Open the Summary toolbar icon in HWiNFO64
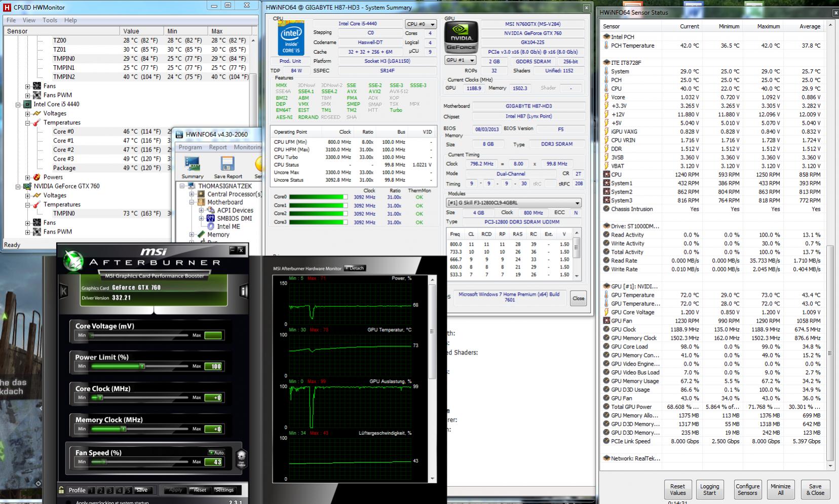Image resolution: width=839 pixels, height=504 pixels. coord(193,164)
